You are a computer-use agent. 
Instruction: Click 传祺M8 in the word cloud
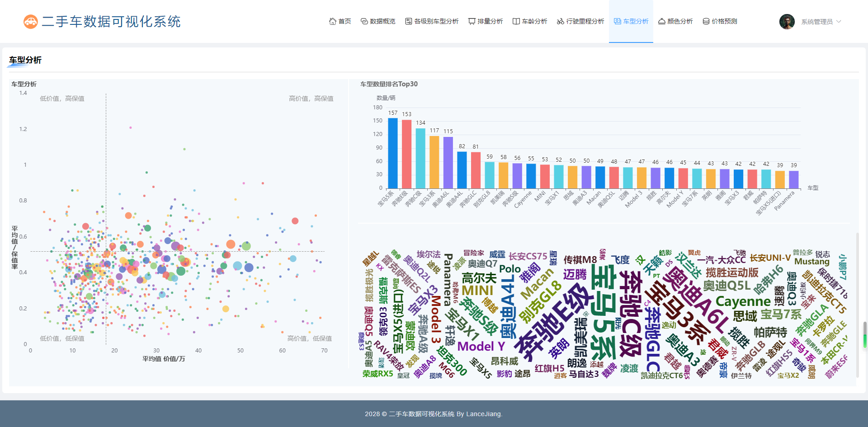pos(580,260)
